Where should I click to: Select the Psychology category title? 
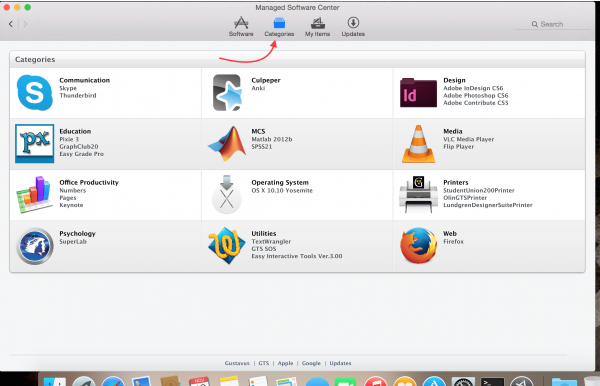tap(77, 234)
